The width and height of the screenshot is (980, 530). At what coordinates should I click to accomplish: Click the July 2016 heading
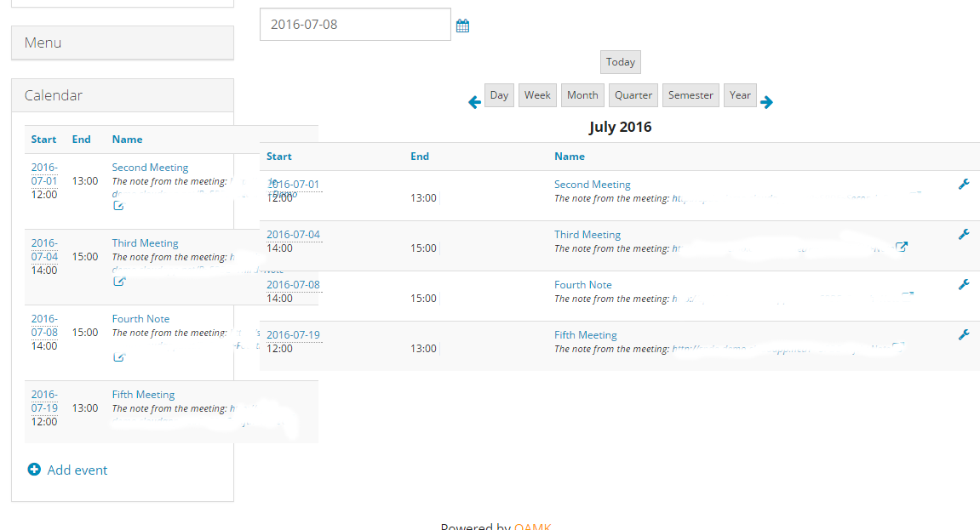coord(620,127)
